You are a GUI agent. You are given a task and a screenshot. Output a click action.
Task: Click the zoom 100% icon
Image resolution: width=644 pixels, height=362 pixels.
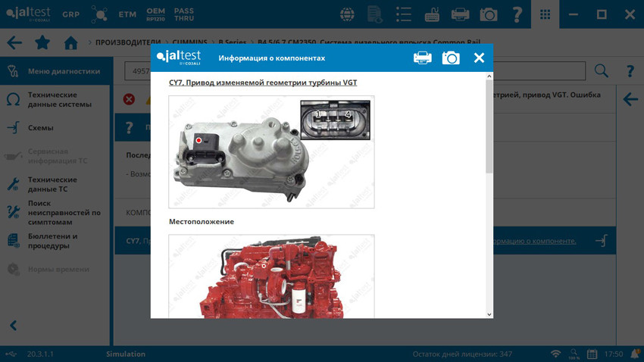click(574, 354)
